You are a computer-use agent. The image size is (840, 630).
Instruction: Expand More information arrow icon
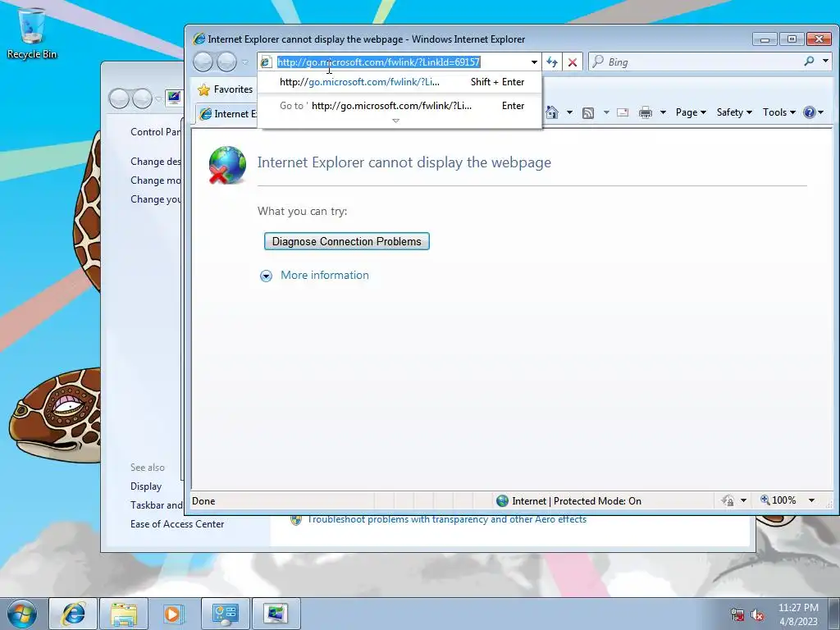pos(266,276)
